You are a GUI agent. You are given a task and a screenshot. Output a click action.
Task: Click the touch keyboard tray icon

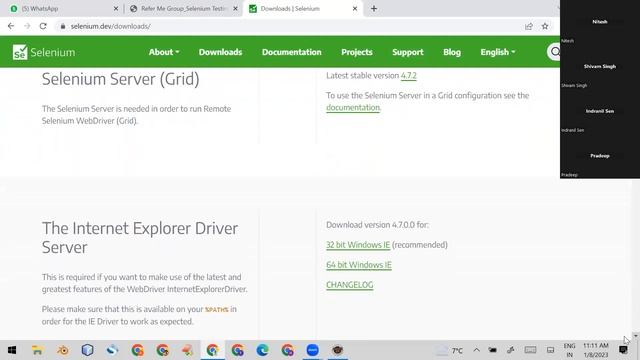pyautogui.click(x=530, y=350)
